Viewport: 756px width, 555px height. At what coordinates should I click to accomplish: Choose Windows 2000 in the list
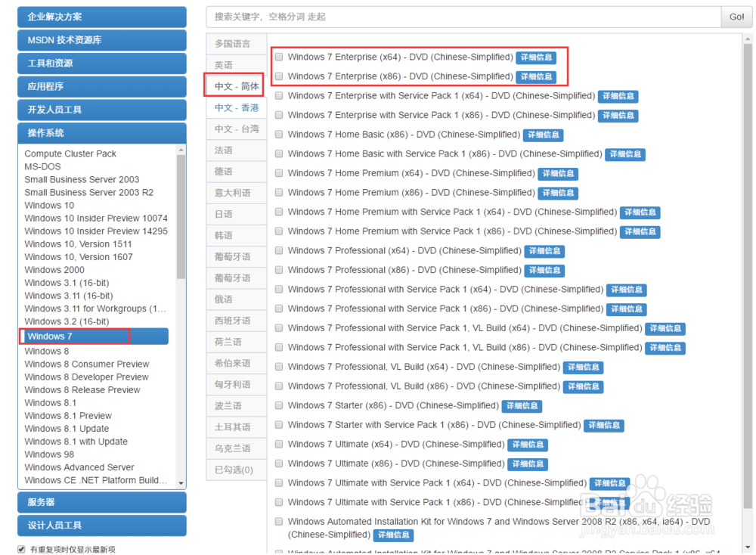54,270
